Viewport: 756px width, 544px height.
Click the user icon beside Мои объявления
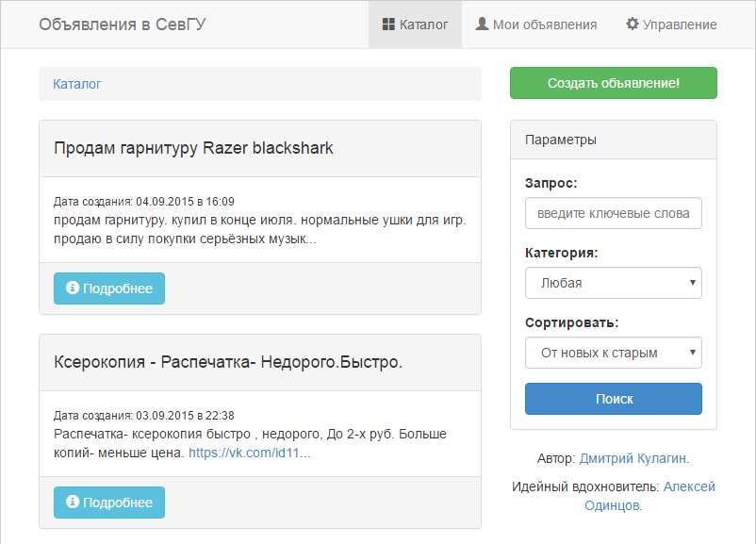tap(482, 25)
